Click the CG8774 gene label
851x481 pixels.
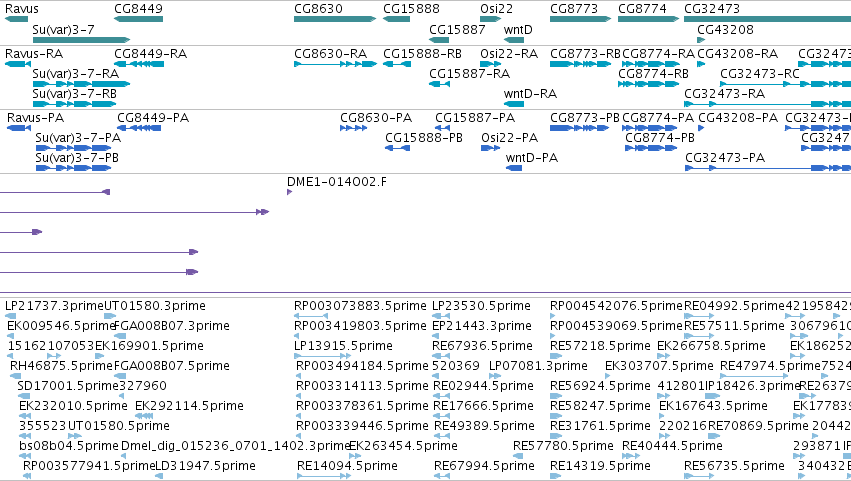tap(642, 9)
